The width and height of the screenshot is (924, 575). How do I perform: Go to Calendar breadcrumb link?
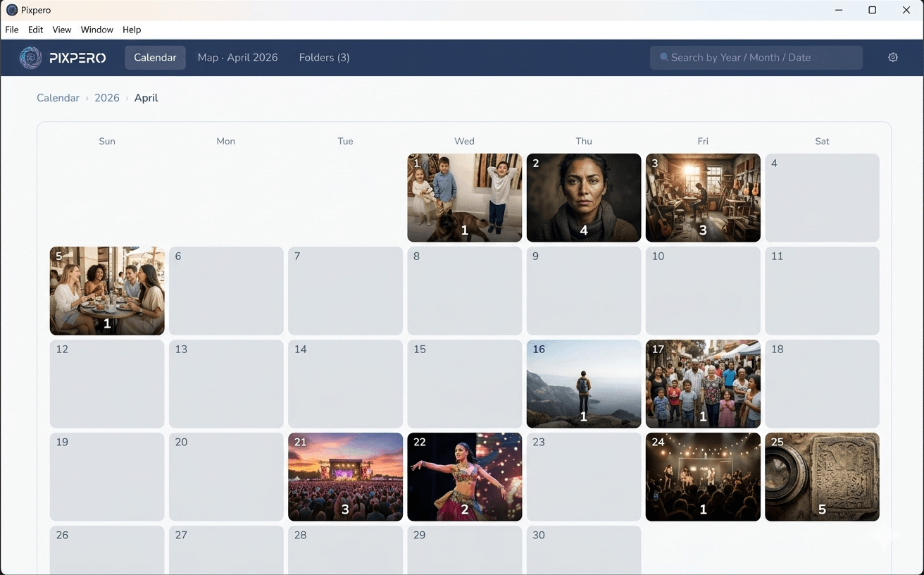coord(58,98)
